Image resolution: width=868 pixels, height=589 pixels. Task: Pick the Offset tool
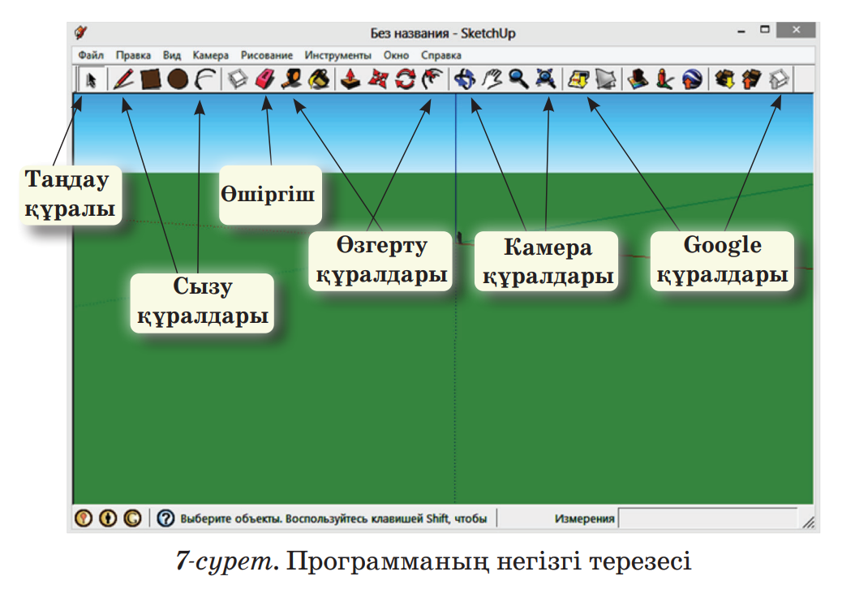click(x=432, y=80)
